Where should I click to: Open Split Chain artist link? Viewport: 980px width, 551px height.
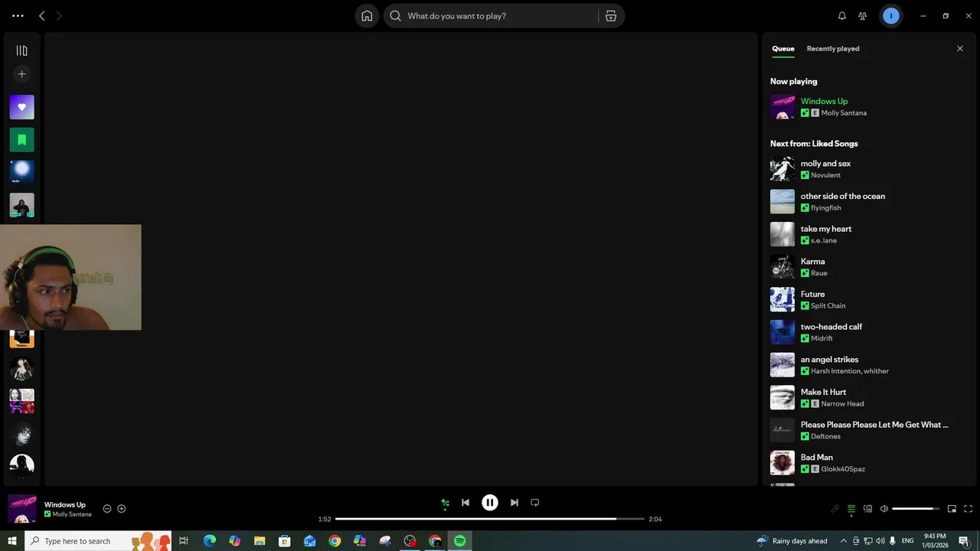[x=828, y=306]
